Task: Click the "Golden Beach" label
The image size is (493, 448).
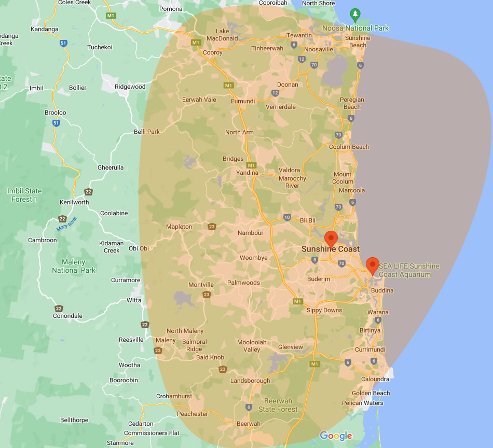Action: point(371,393)
